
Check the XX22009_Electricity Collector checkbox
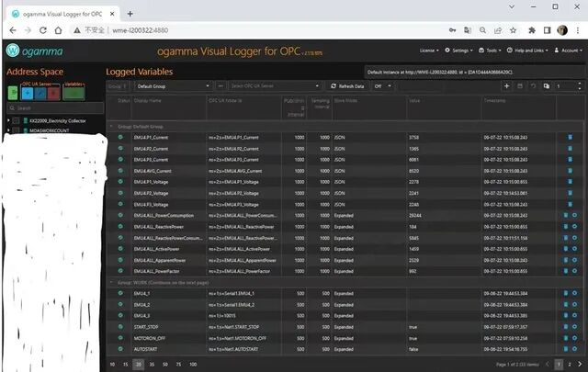[17, 120]
